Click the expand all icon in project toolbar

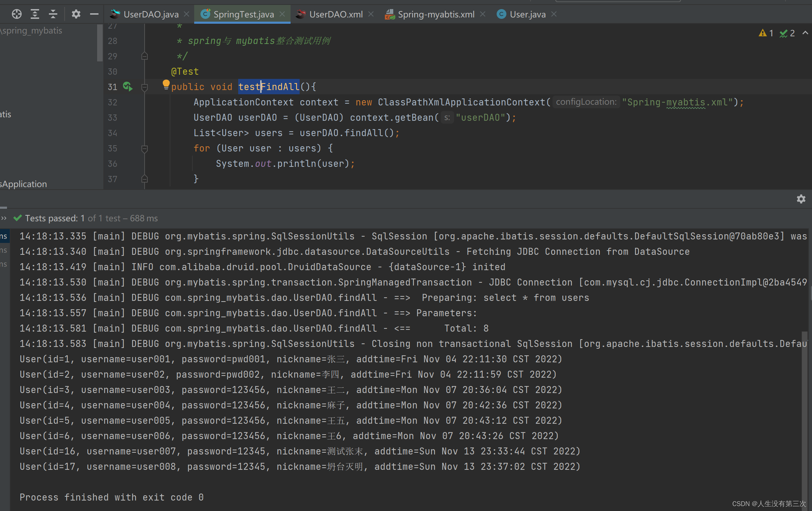pos(35,14)
